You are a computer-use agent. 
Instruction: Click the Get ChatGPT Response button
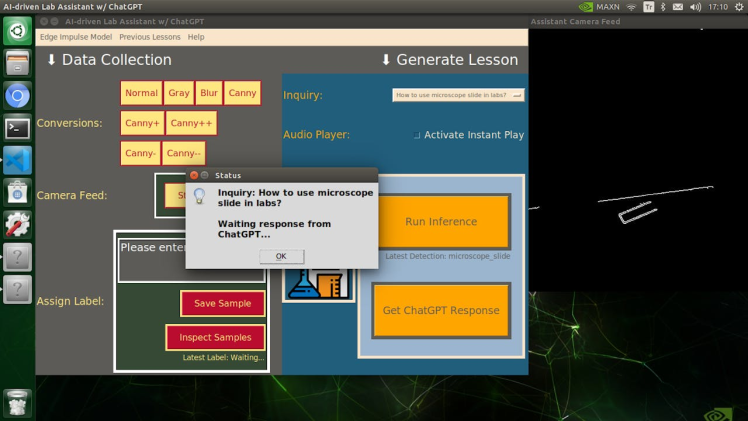(441, 311)
